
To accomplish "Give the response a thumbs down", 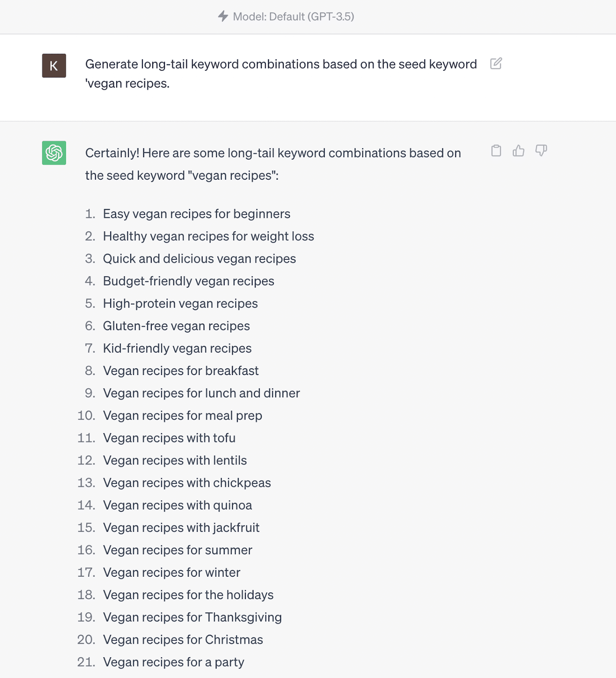I will coord(541,150).
